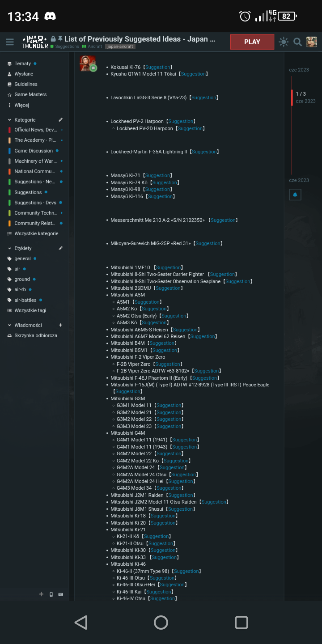Image resolution: width=322 pixels, height=644 pixels.
Task: Toggle the sidebar with the hamburger menu
Action: tap(10, 42)
